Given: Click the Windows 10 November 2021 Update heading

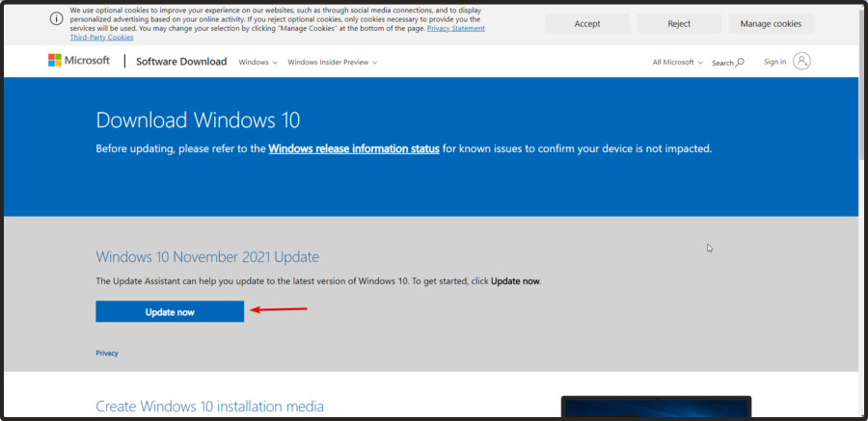Looking at the screenshot, I should pyautogui.click(x=207, y=256).
